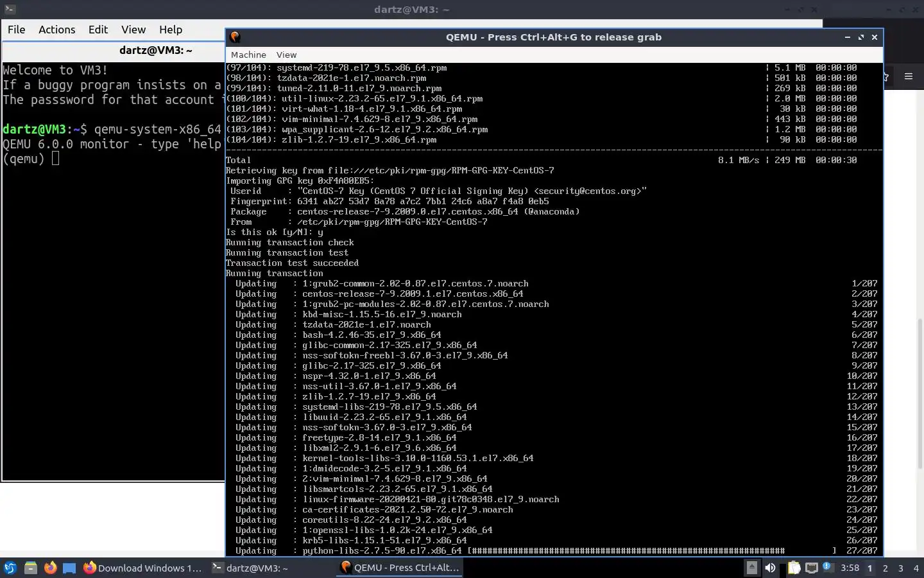Open the network status tray icon

pyautogui.click(x=811, y=568)
